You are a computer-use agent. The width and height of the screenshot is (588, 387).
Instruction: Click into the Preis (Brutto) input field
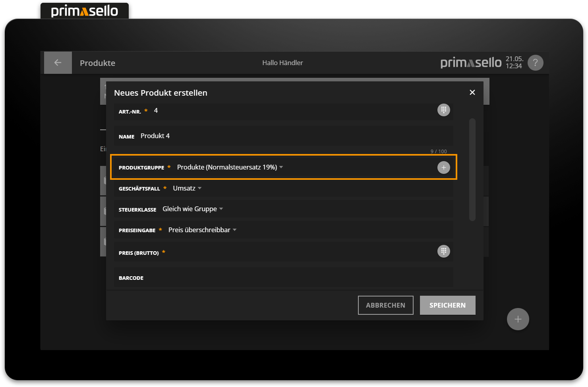click(298, 252)
